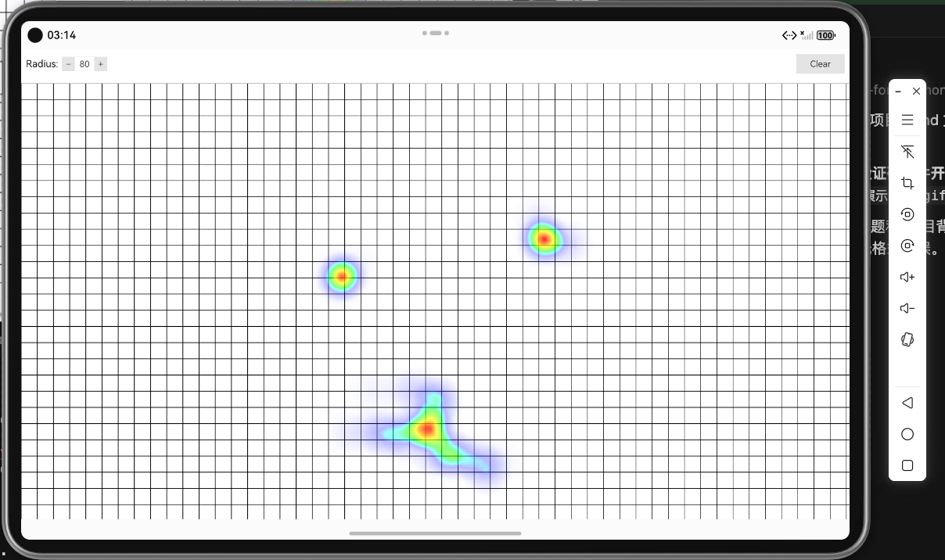Viewport: 945px width, 560px height.
Task: Open recent apps with the square icon
Action: 907,465
